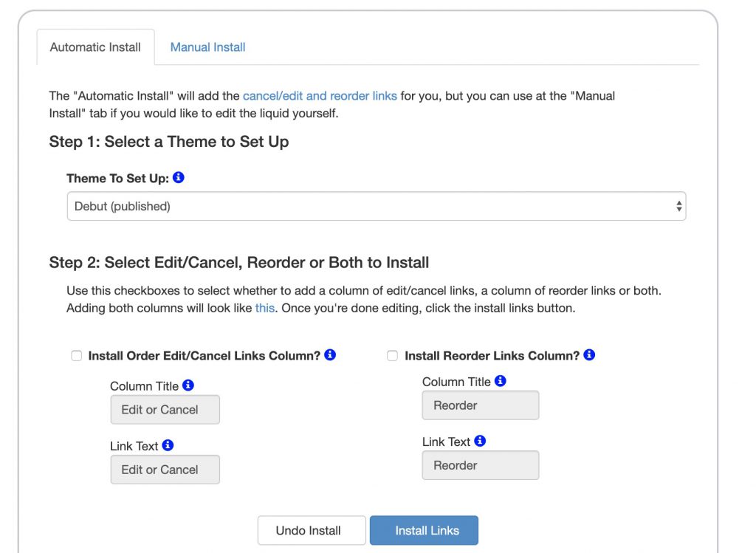Click the Undo Install button
This screenshot has width=756, height=553.
point(312,530)
